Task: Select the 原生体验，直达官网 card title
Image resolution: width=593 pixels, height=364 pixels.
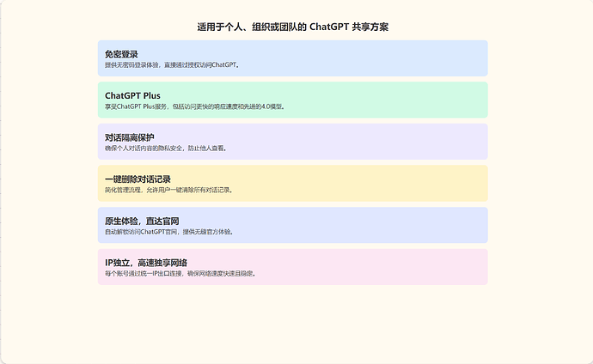Action: click(142, 221)
